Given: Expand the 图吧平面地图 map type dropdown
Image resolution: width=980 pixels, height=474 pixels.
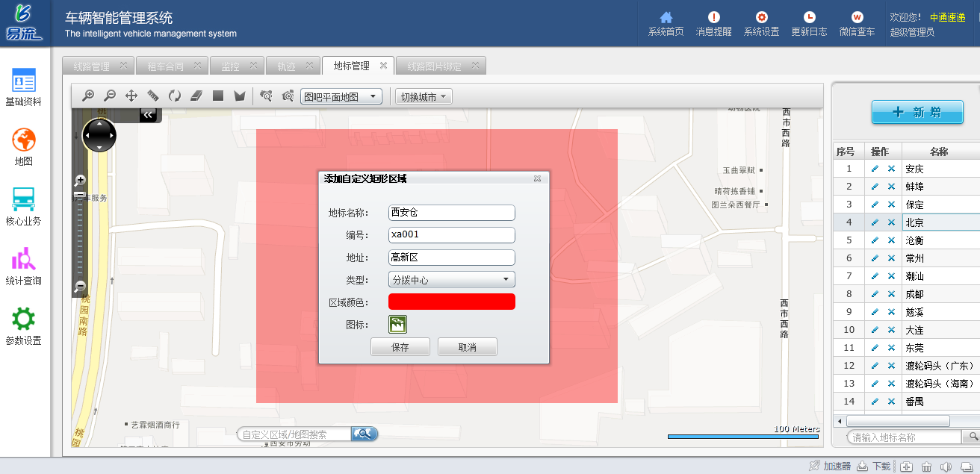Looking at the screenshot, I should (341, 97).
